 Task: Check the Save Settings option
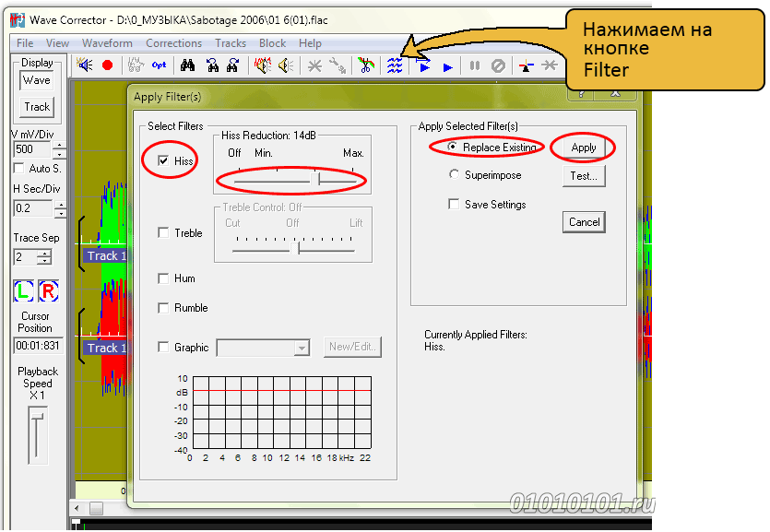[454, 205]
